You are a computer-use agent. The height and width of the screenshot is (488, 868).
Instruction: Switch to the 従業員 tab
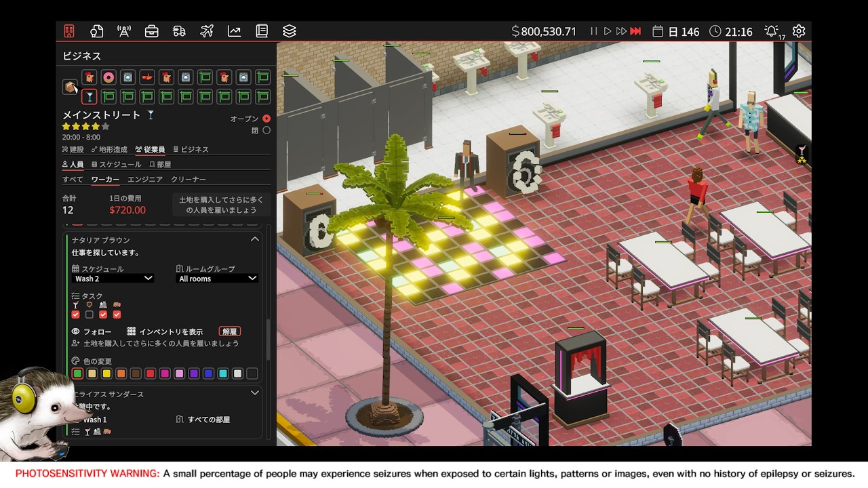[x=149, y=150]
